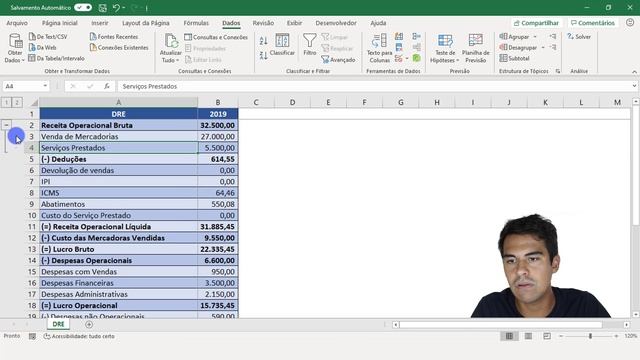Select cell Venda de Mercadorias
This screenshot has width=640, height=360.
click(118, 136)
